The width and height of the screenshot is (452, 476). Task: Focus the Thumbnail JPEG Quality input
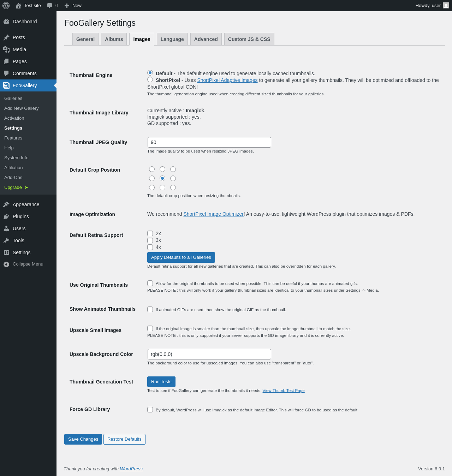(209, 142)
